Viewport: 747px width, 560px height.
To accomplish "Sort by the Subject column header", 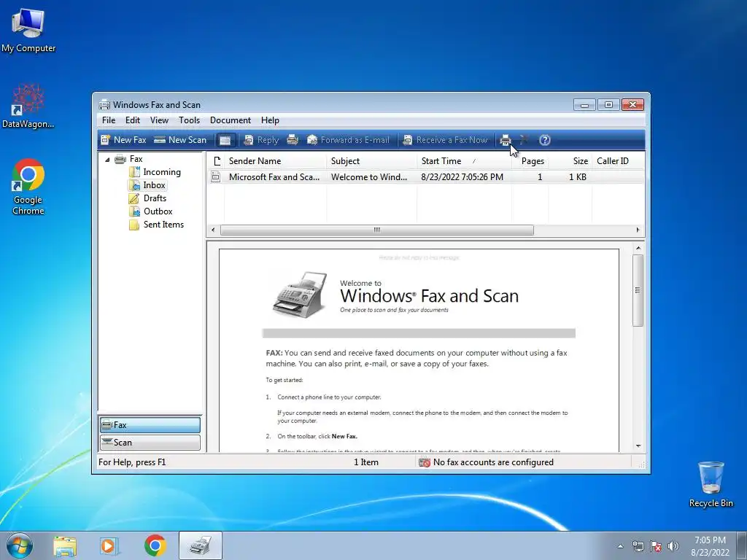I will [x=371, y=161].
